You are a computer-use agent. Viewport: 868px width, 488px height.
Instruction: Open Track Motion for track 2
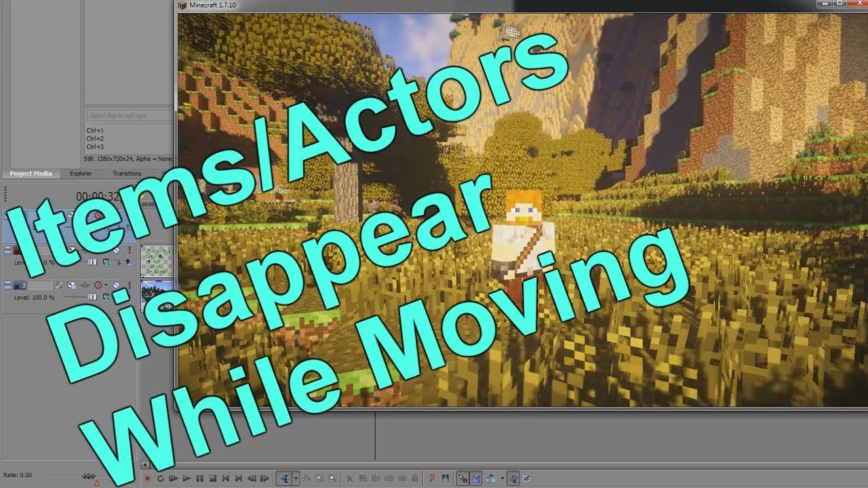[71, 249]
